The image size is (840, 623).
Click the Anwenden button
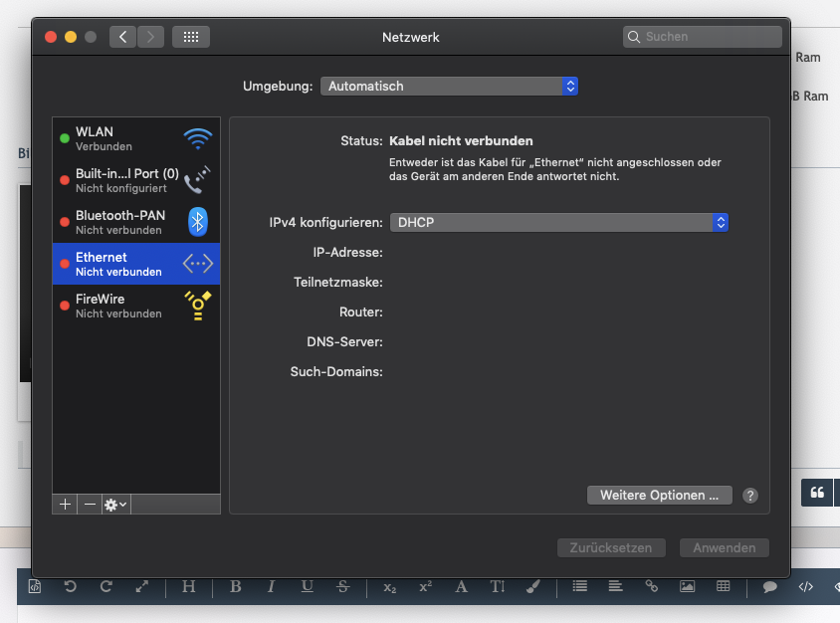coord(725,547)
